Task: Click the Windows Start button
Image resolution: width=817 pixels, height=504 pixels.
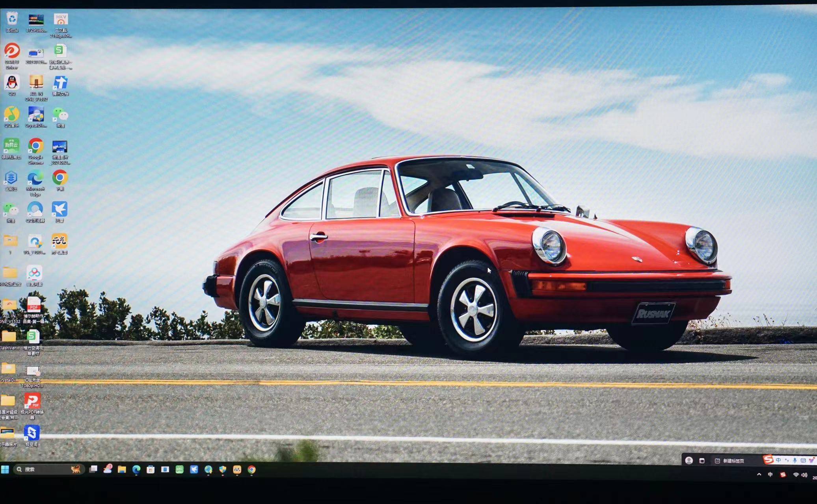Action: (x=5, y=469)
